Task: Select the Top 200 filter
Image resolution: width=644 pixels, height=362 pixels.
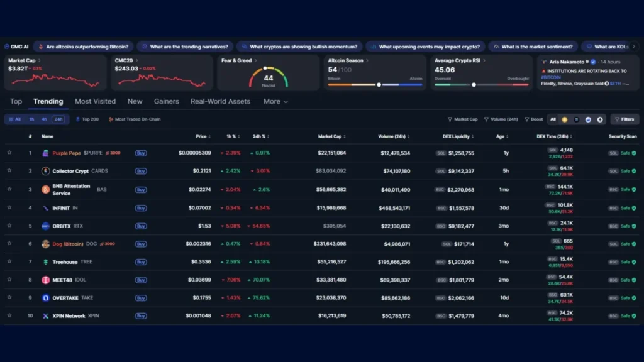Action: [x=87, y=119]
